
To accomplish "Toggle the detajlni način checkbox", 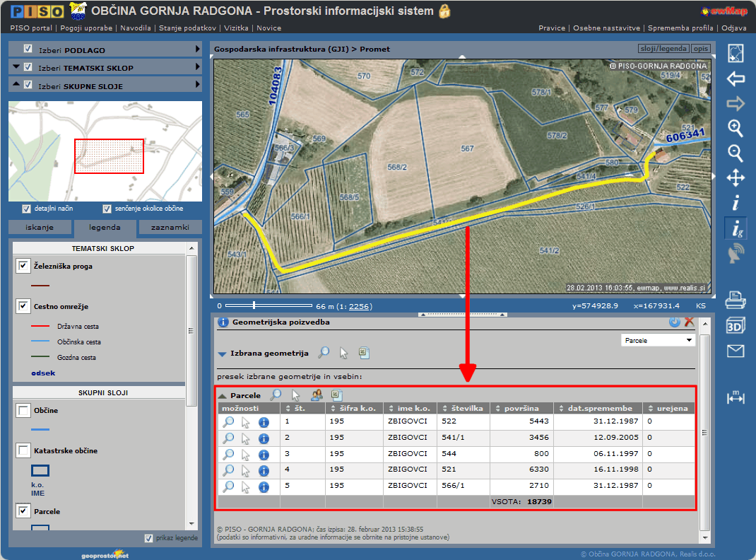I will click(27, 209).
